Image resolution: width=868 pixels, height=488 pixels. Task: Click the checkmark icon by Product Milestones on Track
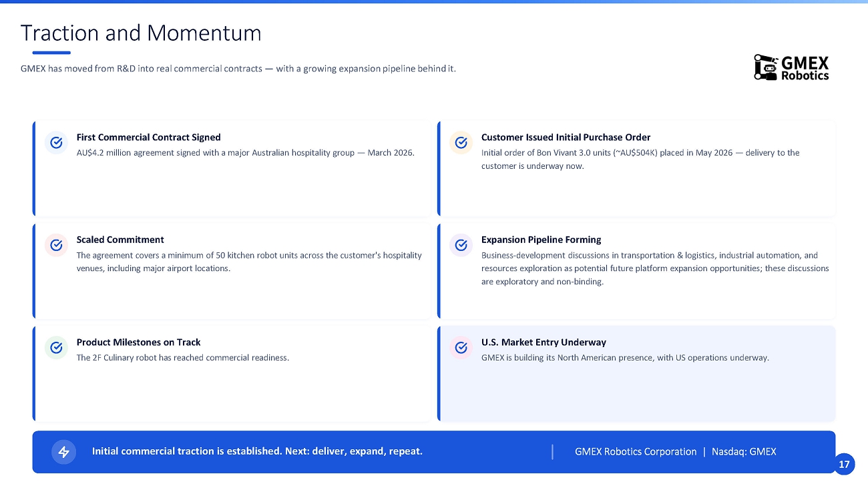57,347
